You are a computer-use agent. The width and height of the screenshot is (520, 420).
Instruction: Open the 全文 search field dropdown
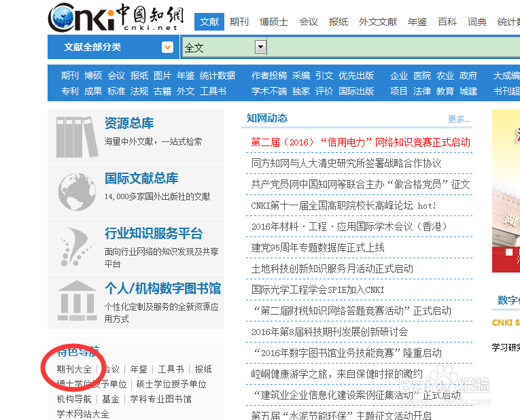tap(260, 47)
